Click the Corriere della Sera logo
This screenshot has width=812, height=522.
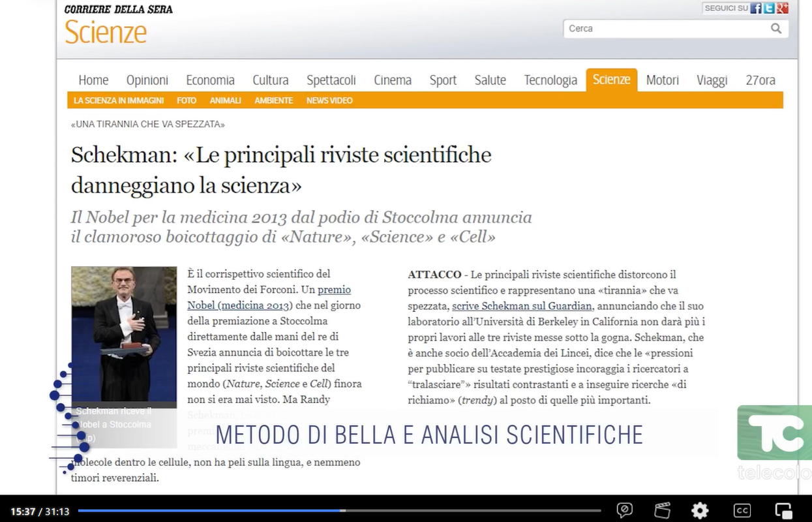118,9
